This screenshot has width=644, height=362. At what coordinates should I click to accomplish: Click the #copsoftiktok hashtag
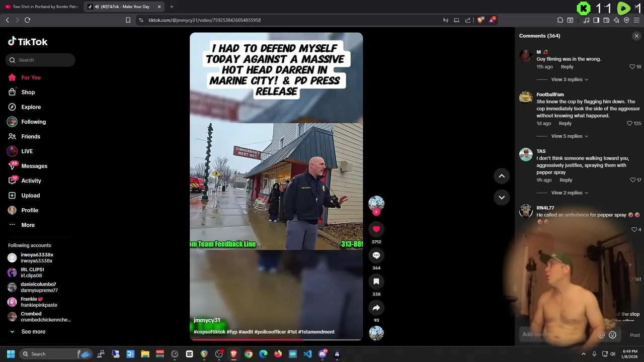pyautogui.click(x=209, y=332)
